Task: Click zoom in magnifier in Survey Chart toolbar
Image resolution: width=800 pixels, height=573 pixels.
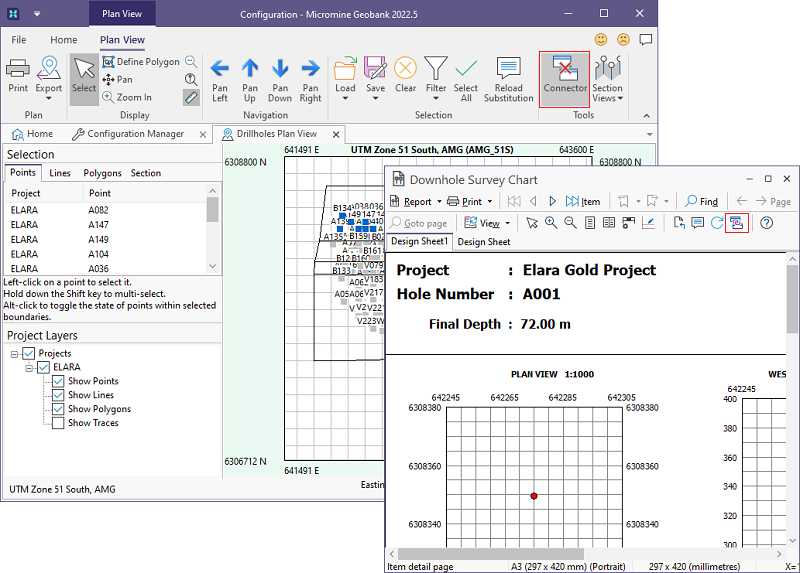Action: coord(551,223)
